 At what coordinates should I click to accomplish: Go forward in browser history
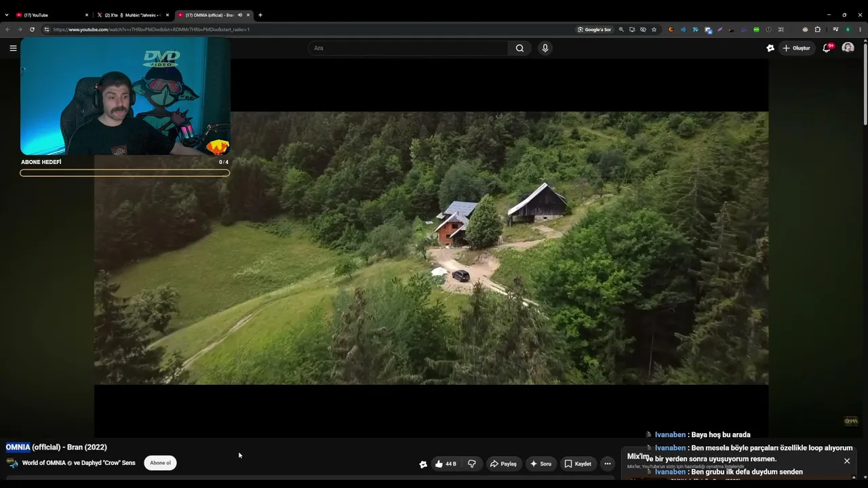click(20, 29)
